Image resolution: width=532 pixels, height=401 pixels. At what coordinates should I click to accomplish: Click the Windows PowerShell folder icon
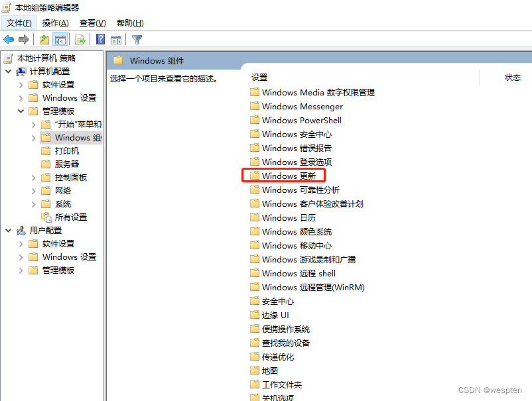pos(255,120)
